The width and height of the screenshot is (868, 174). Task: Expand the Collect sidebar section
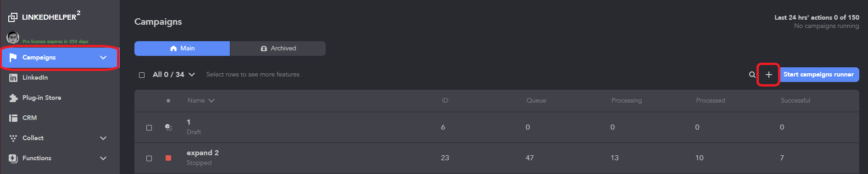point(103,138)
